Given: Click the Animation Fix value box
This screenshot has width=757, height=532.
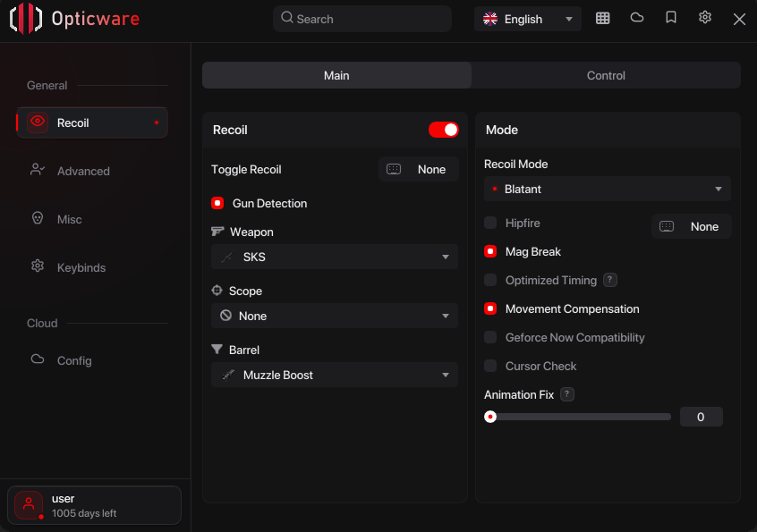Looking at the screenshot, I should click(x=701, y=417).
